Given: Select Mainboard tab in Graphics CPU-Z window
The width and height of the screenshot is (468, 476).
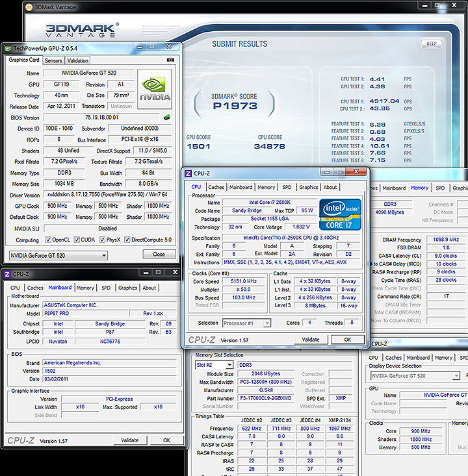Looking at the screenshot, I should point(418,358).
